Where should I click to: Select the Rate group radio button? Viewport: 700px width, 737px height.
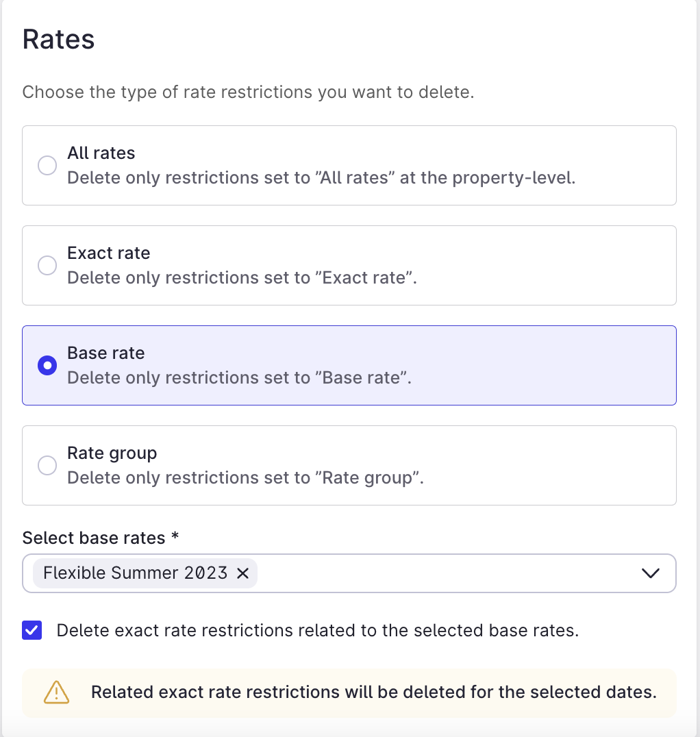(47, 465)
